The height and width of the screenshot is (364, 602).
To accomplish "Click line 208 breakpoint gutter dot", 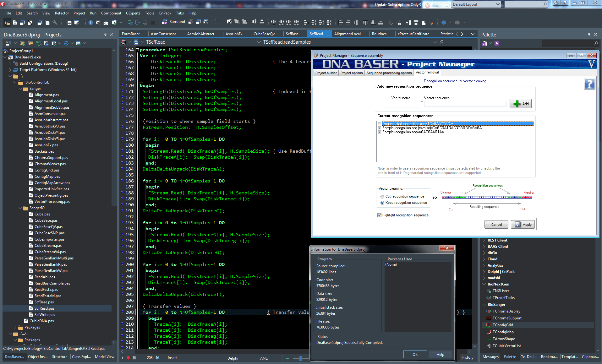I will click(122, 312).
